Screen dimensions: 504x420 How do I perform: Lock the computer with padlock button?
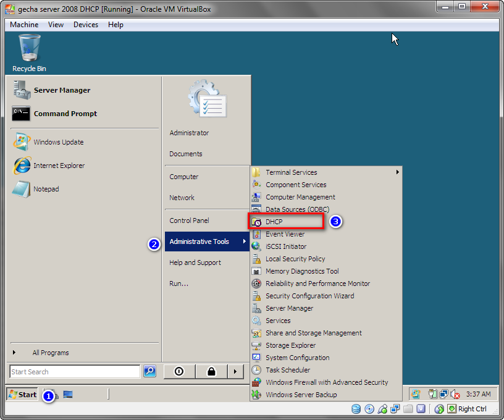click(211, 371)
